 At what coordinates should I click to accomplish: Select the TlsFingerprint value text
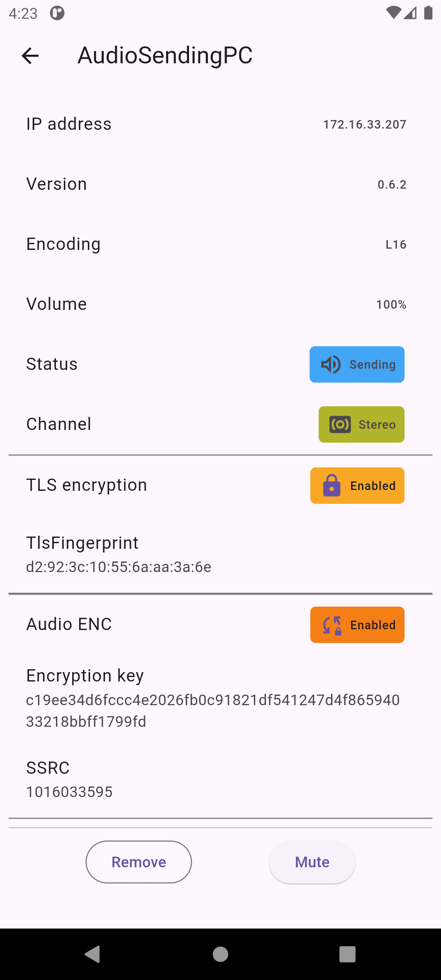pyautogui.click(x=118, y=567)
